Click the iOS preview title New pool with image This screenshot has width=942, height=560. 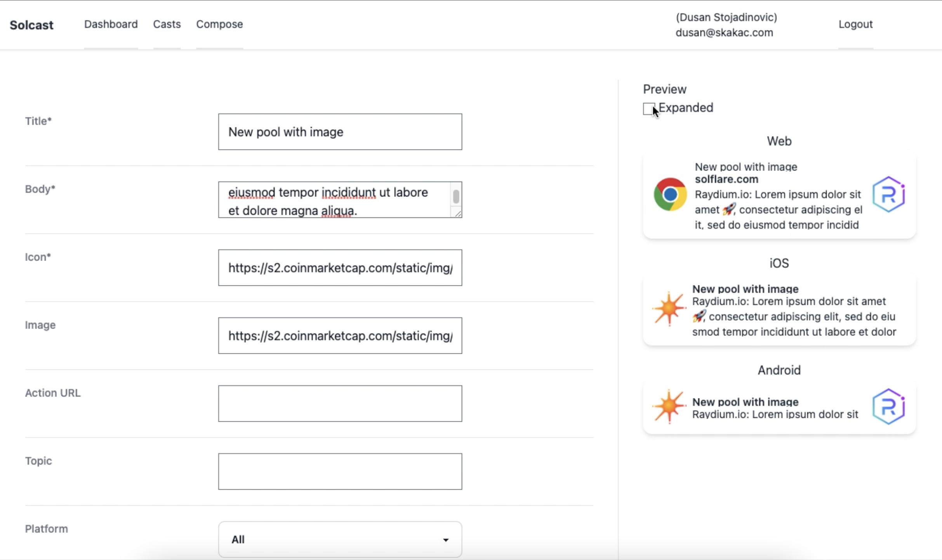pyautogui.click(x=746, y=289)
